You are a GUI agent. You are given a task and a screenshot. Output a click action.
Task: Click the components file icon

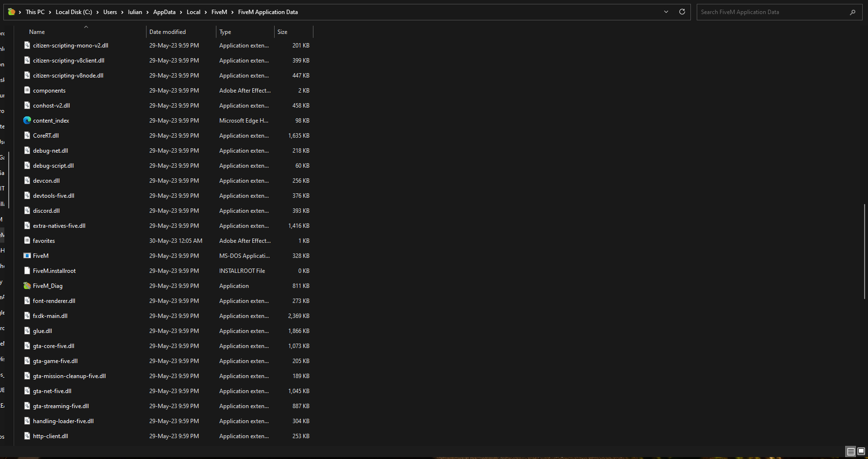(27, 90)
